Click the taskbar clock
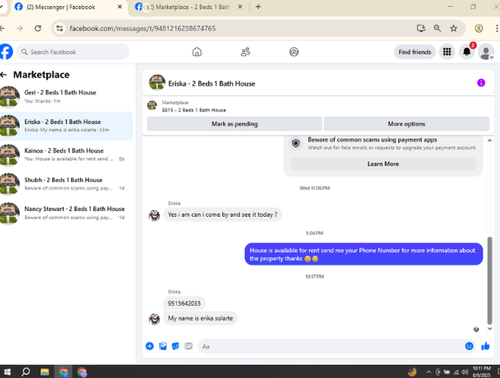This screenshot has width=500, height=378. point(482,372)
